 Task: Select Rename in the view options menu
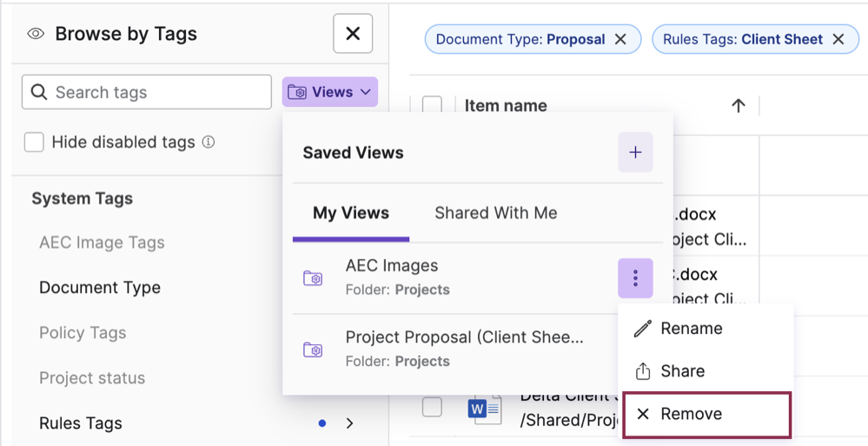point(691,329)
